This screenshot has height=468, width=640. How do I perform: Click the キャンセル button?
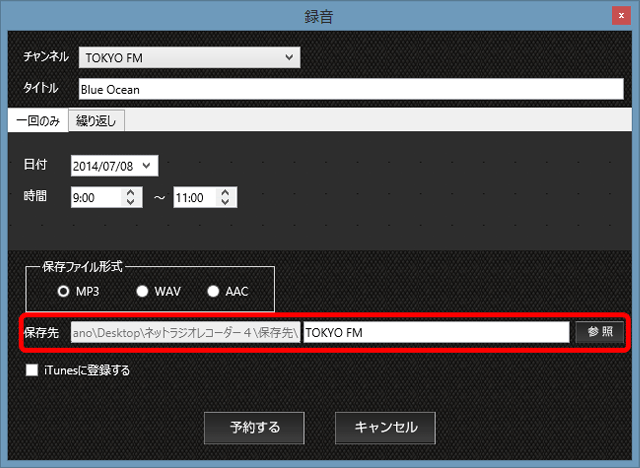385,428
